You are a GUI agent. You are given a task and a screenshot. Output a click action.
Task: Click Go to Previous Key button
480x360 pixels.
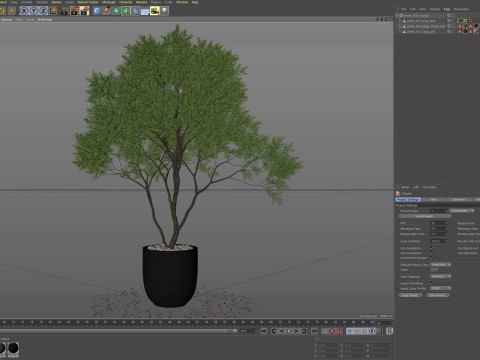[274, 331]
